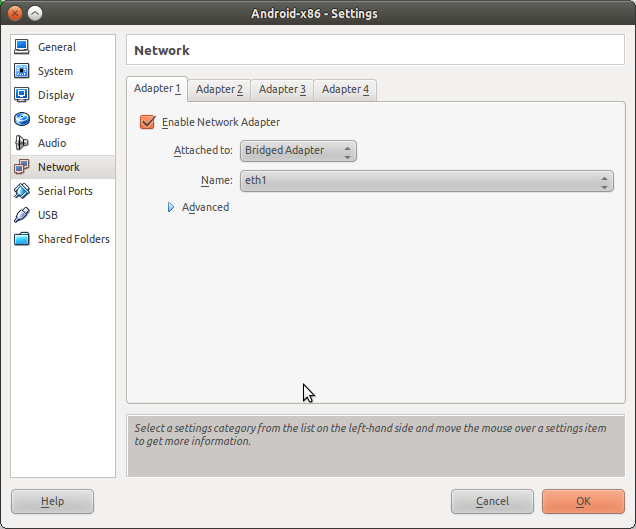Open the System settings category
This screenshot has height=529, width=636.
63,71
